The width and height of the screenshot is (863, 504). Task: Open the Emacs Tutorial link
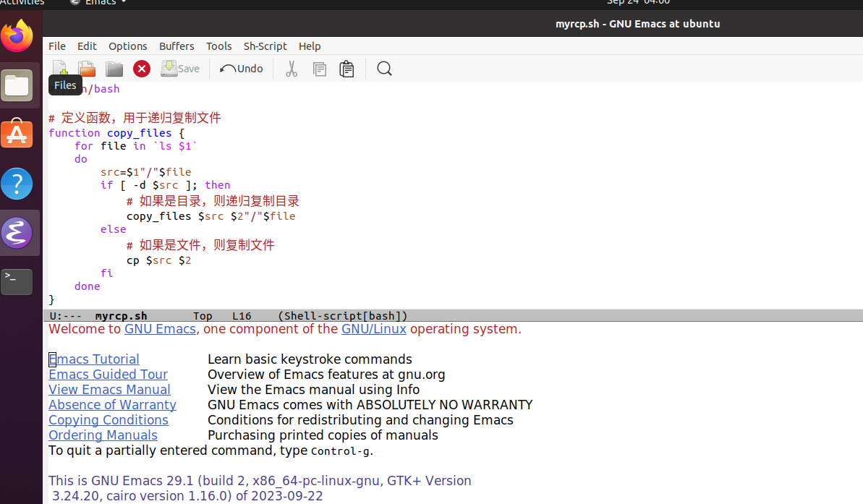93,359
